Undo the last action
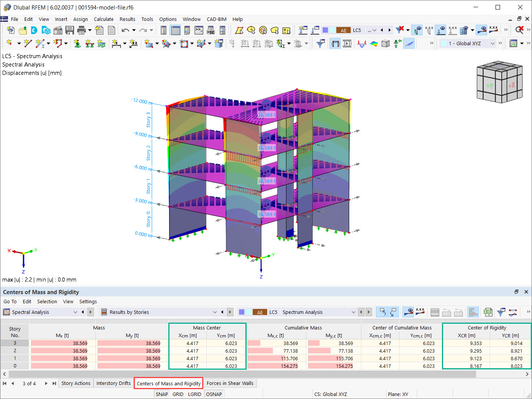This screenshot has height=399, width=532. tap(125, 30)
